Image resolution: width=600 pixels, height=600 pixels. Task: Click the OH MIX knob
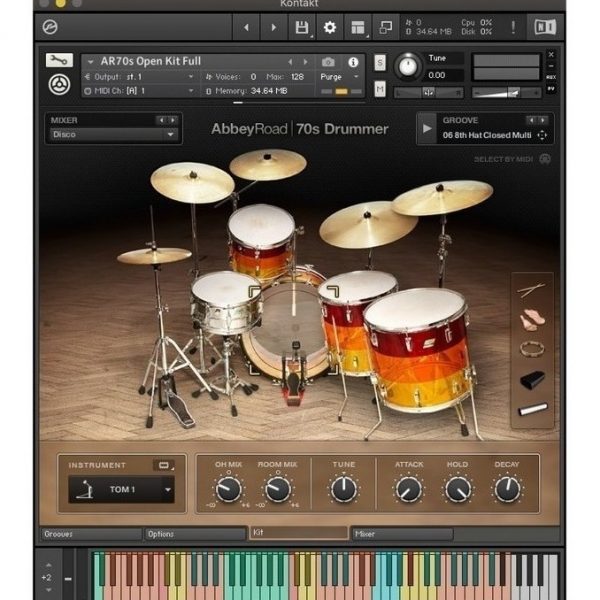point(228,489)
